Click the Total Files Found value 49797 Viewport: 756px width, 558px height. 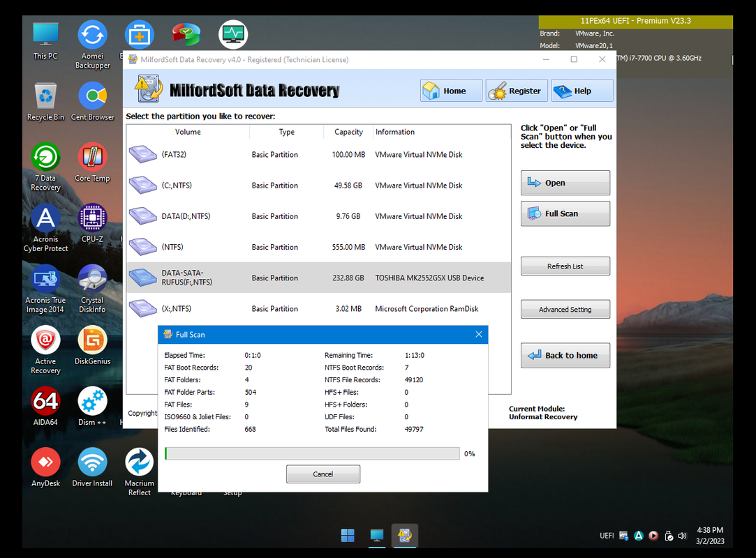[x=414, y=429]
